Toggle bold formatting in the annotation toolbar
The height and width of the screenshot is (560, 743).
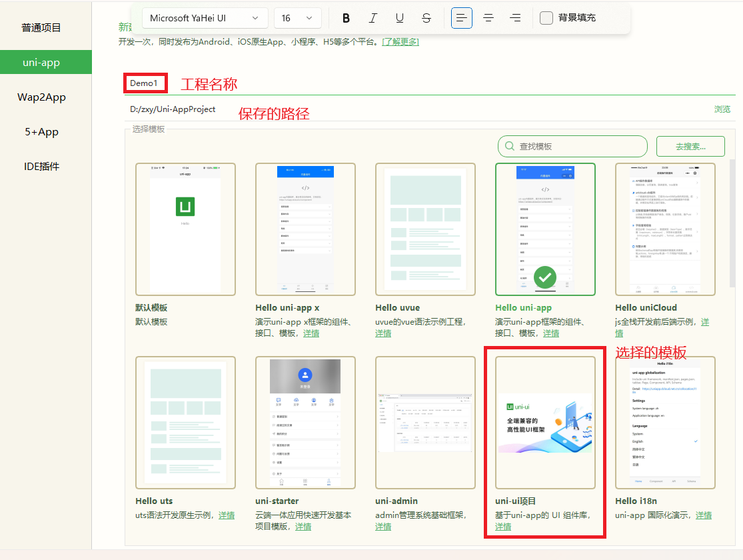point(346,18)
